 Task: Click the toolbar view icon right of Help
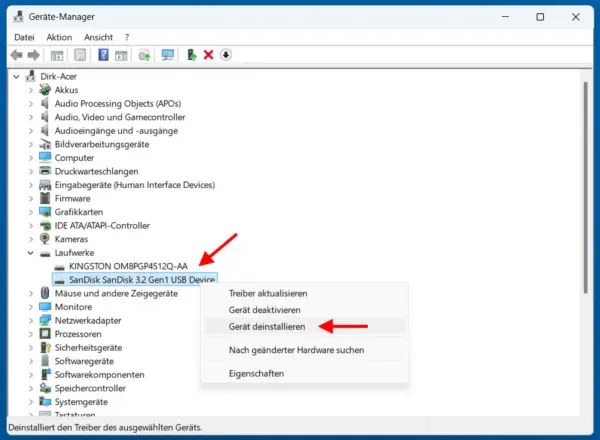click(x=121, y=55)
